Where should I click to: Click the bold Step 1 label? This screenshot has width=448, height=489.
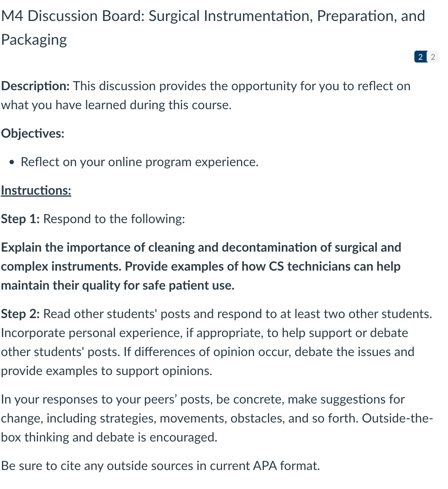tap(20, 219)
